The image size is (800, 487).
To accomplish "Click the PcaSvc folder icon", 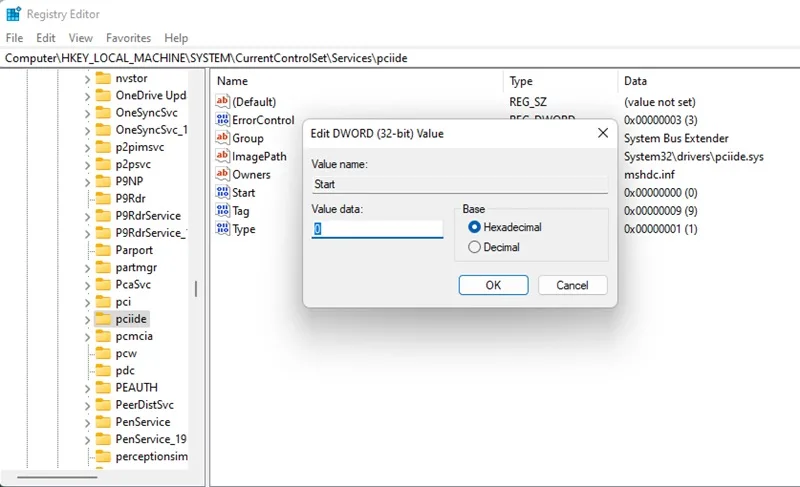I will (x=103, y=284).
